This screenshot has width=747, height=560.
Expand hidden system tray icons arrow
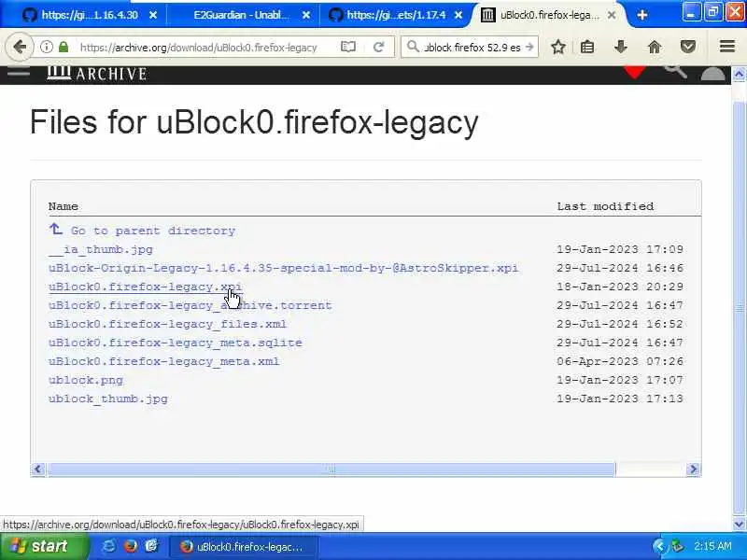coord(659,546)
